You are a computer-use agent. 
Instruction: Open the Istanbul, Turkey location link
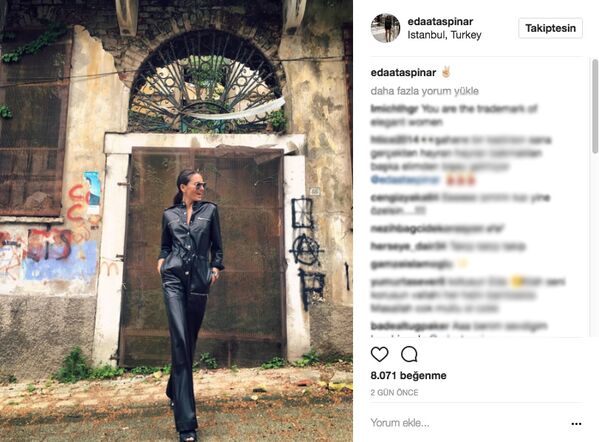(444, 35)
